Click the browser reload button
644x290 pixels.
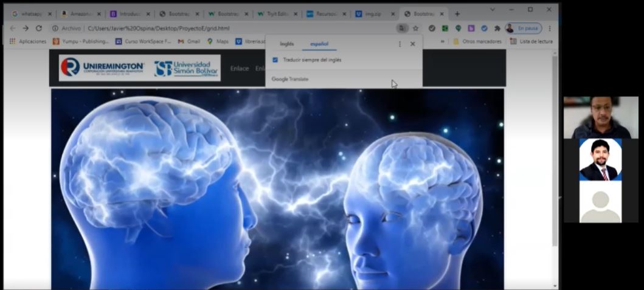coord(39,28)
